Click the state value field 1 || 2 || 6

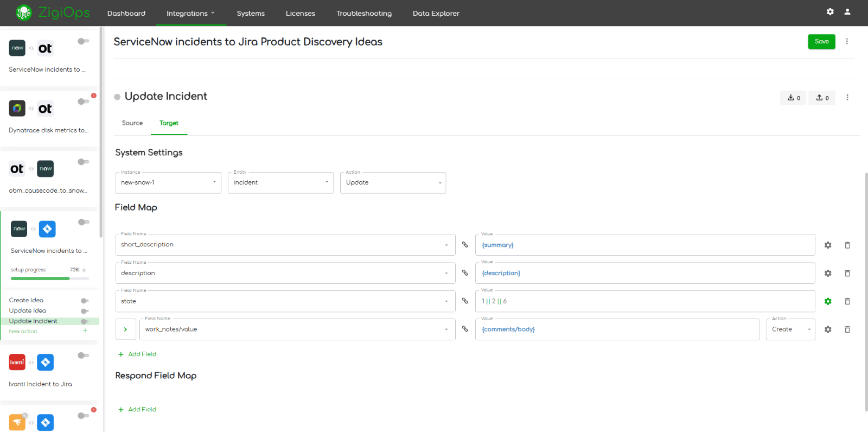(645, 301)
